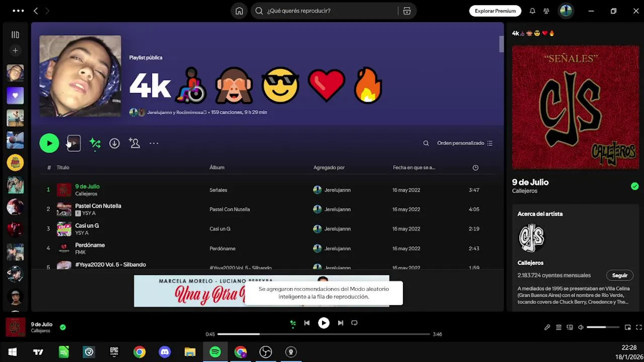
Task: Open the YSY A artist link under Casi un G
Action: 82,233
